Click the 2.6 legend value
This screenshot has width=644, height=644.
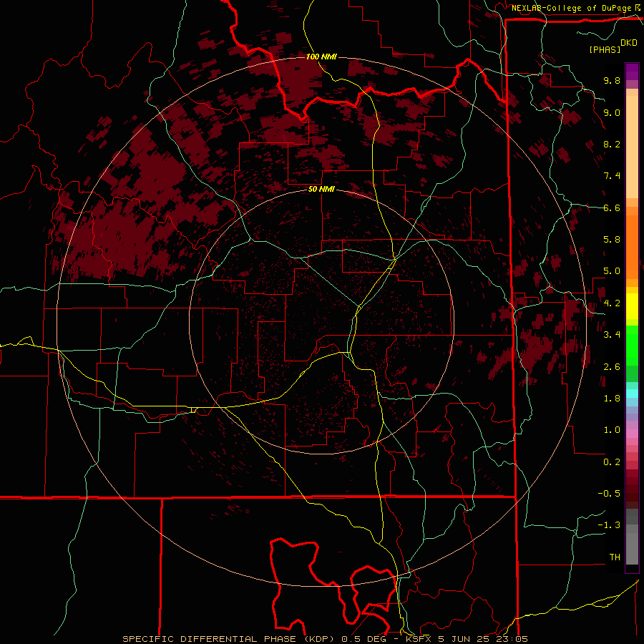(x=612, y=366)
